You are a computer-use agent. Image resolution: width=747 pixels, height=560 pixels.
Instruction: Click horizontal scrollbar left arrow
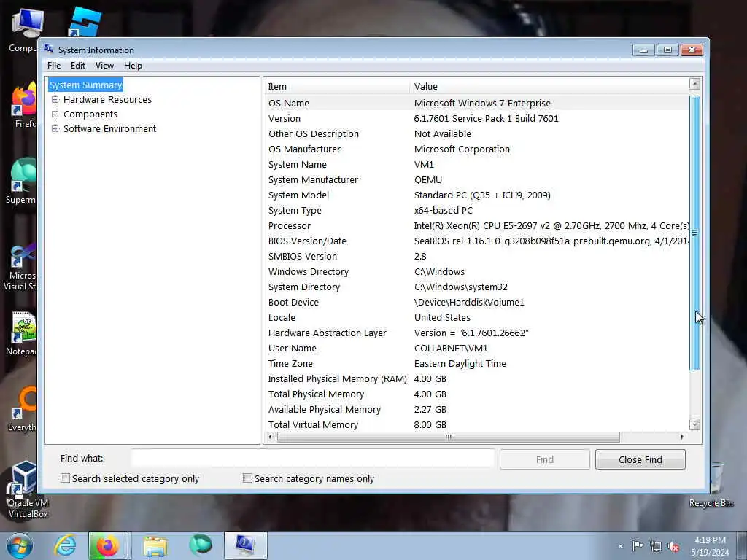point(271,437)
